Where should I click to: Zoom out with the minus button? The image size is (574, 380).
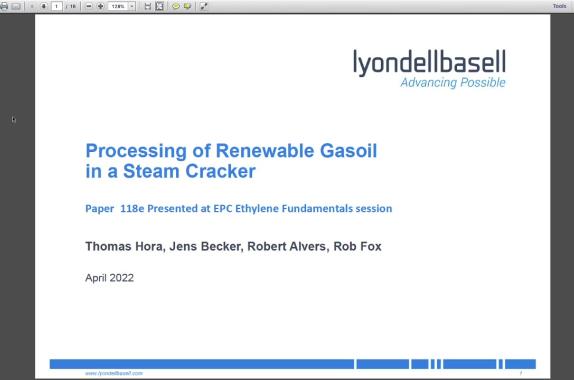tap(89, 6)
